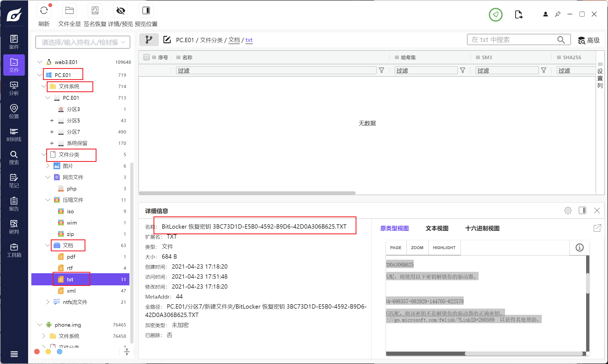Check the select-all checkbox in header
The image size is (608, 364).
[x=146, y=57]
